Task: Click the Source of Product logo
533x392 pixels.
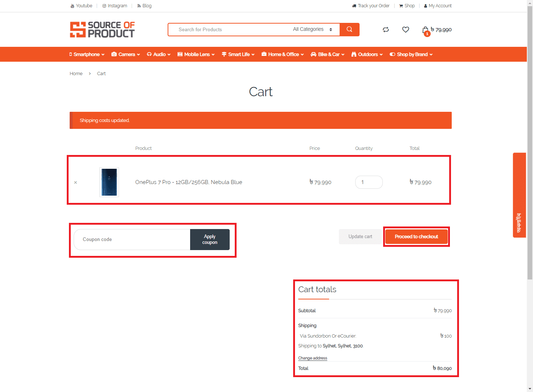Action: (x=102, y=29)
